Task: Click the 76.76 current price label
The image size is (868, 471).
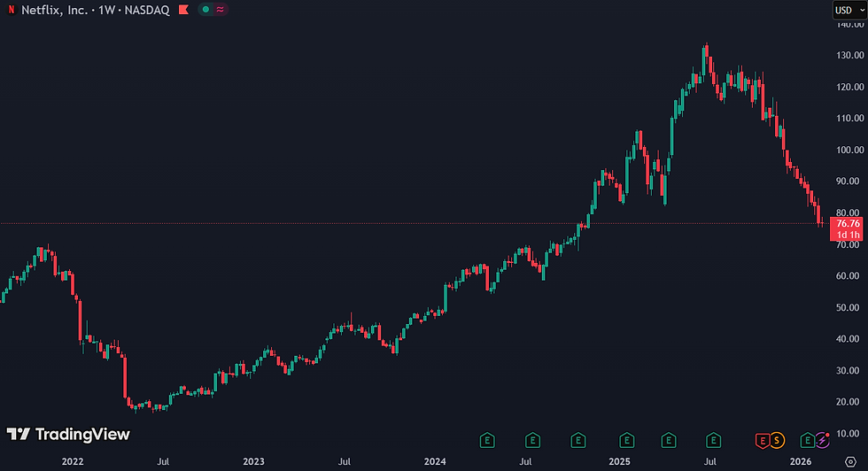Action: click(848, 224)
